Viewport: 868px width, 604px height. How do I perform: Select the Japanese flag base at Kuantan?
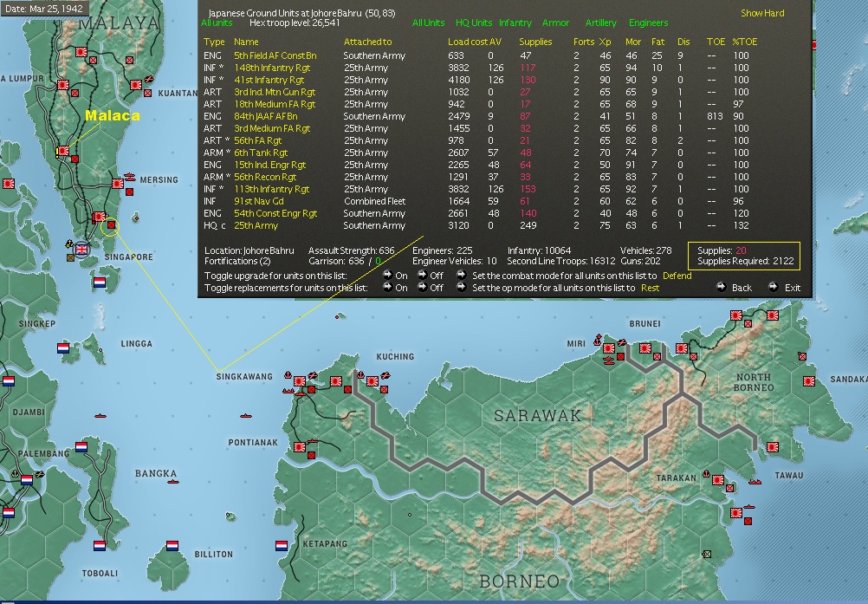point(136,85)
